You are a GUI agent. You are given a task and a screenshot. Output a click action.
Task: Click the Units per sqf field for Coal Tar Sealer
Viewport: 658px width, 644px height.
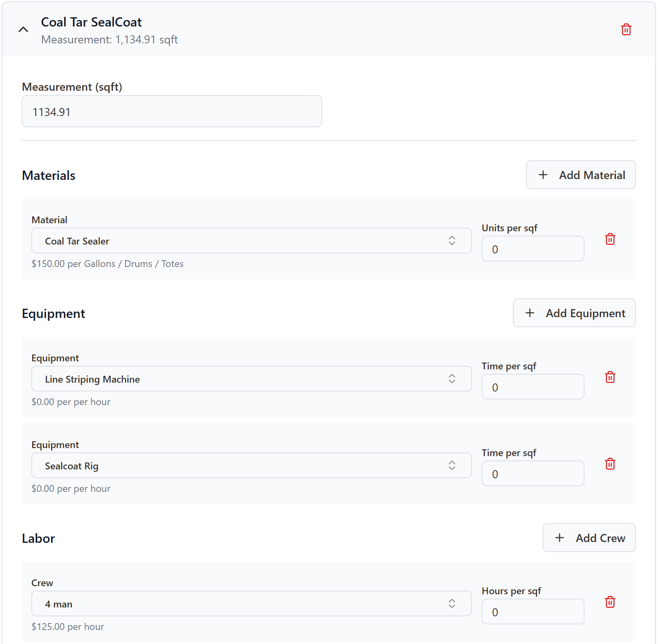click(x=533, y=249)
